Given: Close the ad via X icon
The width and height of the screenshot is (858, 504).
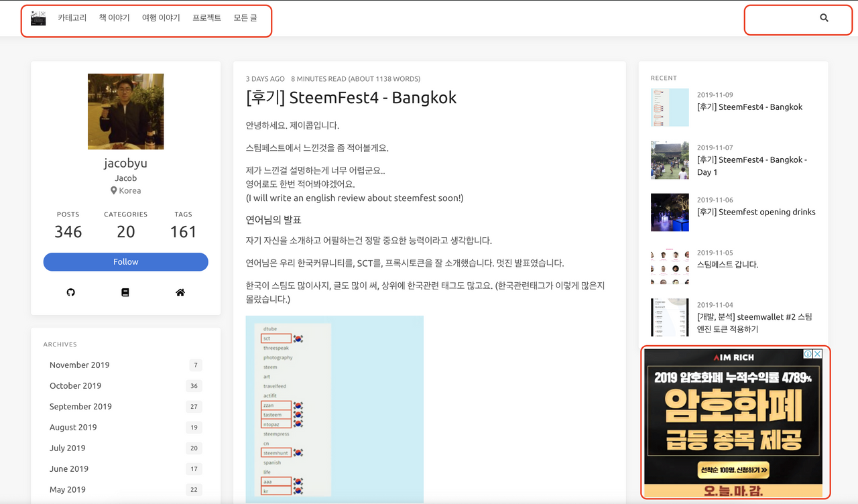Looking at the screenshot, I should 818,354.
